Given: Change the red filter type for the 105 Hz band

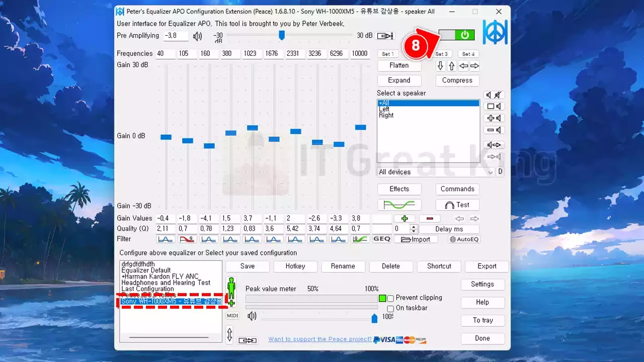Looking at the screenshot, I should (x=187, y=239).
